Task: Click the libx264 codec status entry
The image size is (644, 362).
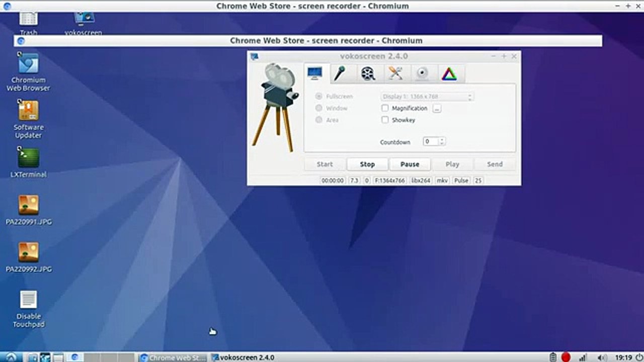Action: [421, 180]
